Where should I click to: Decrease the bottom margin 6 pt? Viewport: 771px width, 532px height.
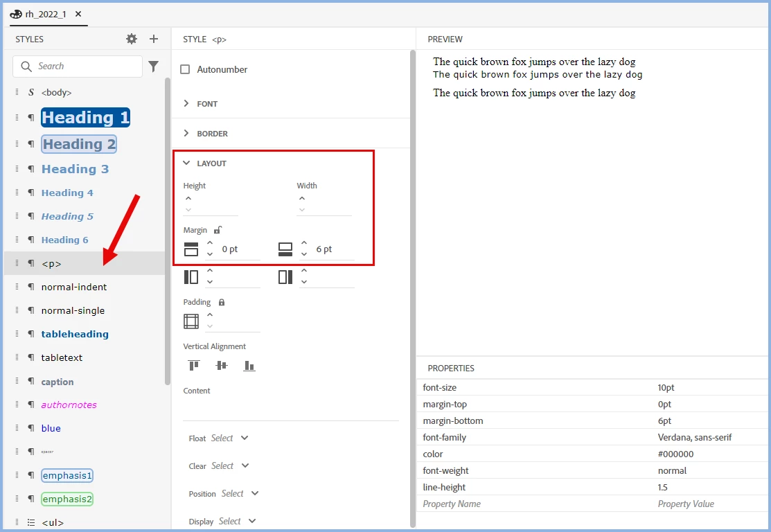304,254
